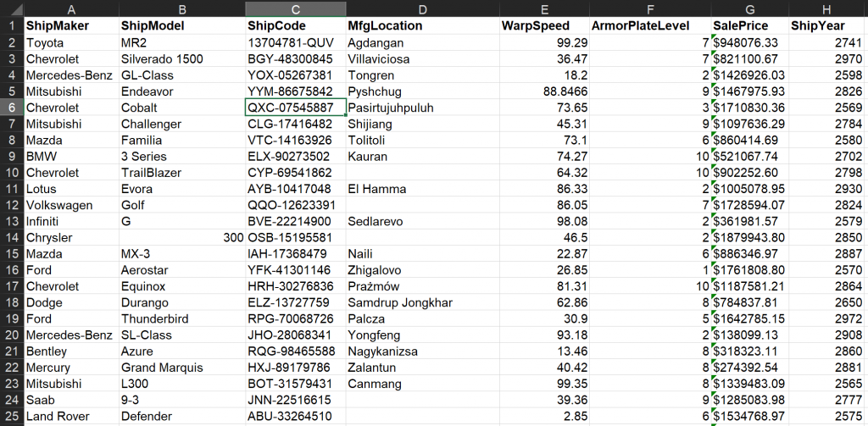Select cell containing Nagykanizsa
This screenshot has height=426, width=868.
[423, 351]
